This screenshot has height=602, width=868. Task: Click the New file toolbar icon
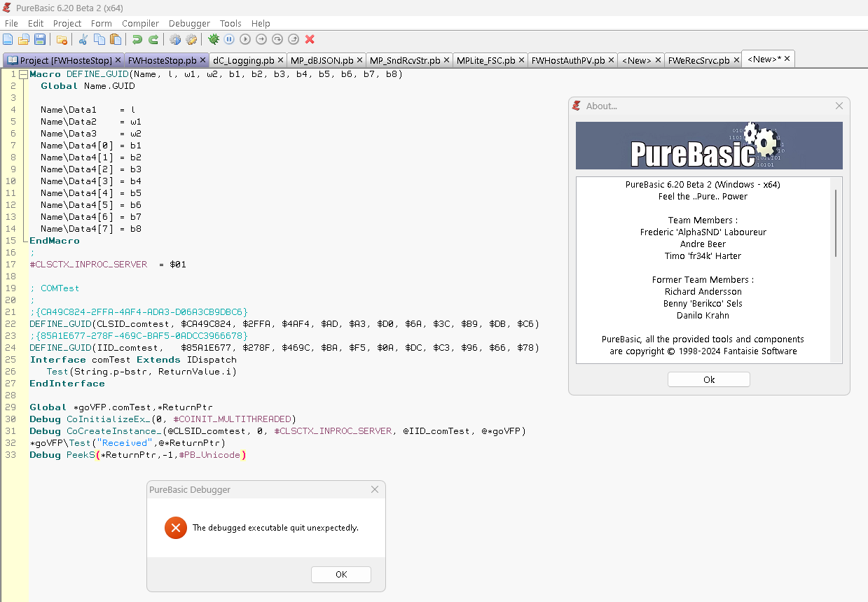tap(8, 39)
